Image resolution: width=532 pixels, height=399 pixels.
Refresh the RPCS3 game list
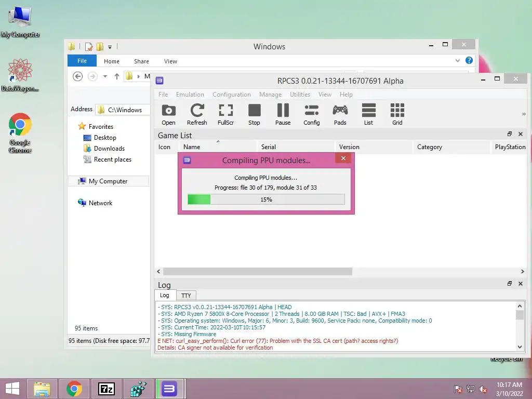pos(197,115)
